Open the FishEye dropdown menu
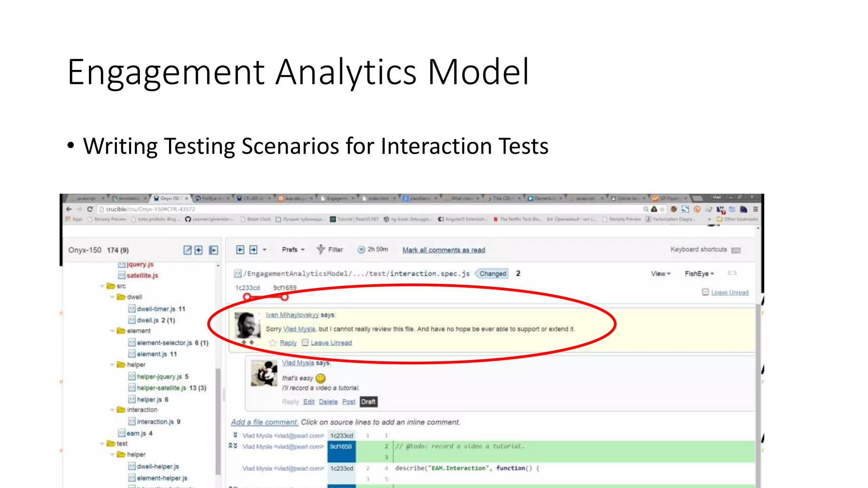The image size is (868, 488). (x=699, y=274)
